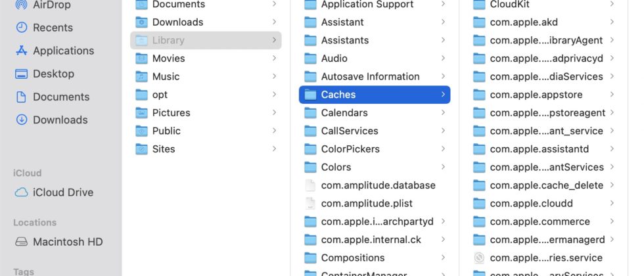Click the Desktop sidebar icon
The image size is (644, 276).
22,74
